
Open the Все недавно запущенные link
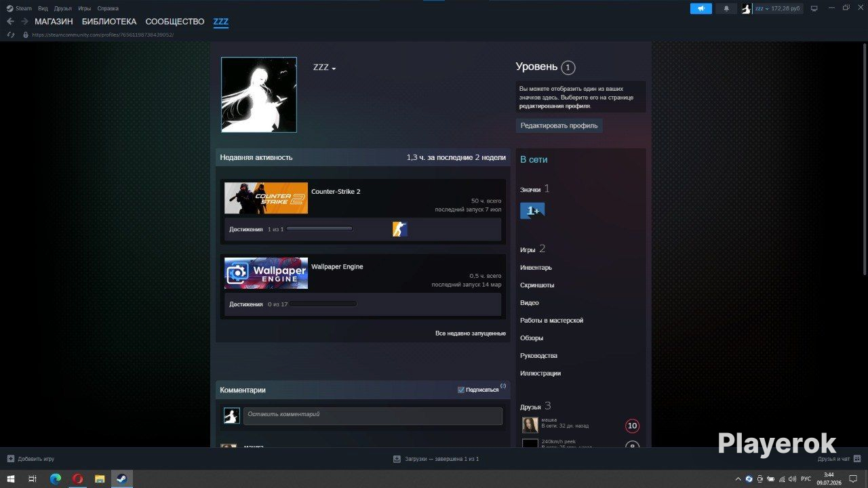(471, 333)
